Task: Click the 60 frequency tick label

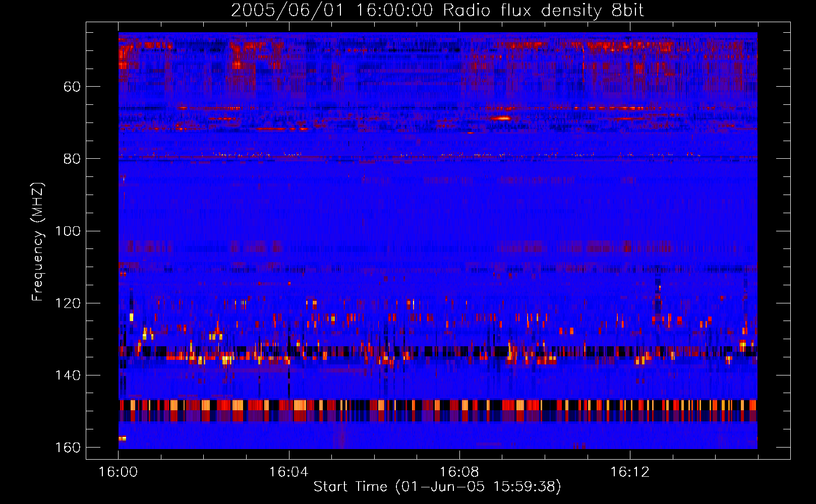Action: point(72,87)
